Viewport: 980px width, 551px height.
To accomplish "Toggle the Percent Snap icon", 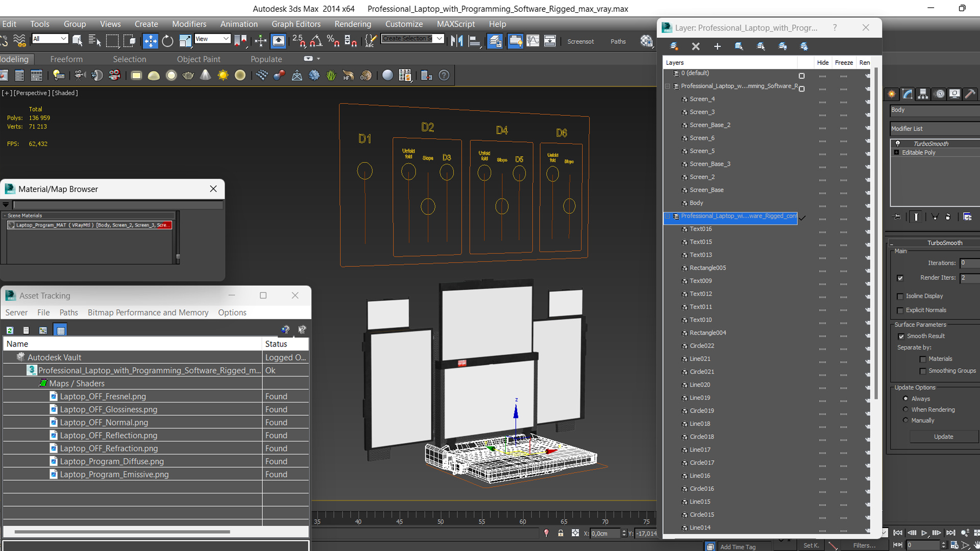I will (x=333, y=41).
